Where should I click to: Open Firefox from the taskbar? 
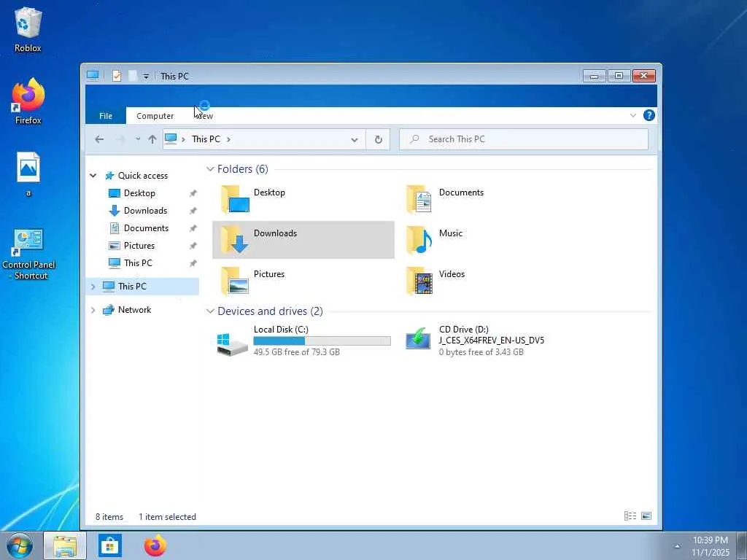point(155,545)
